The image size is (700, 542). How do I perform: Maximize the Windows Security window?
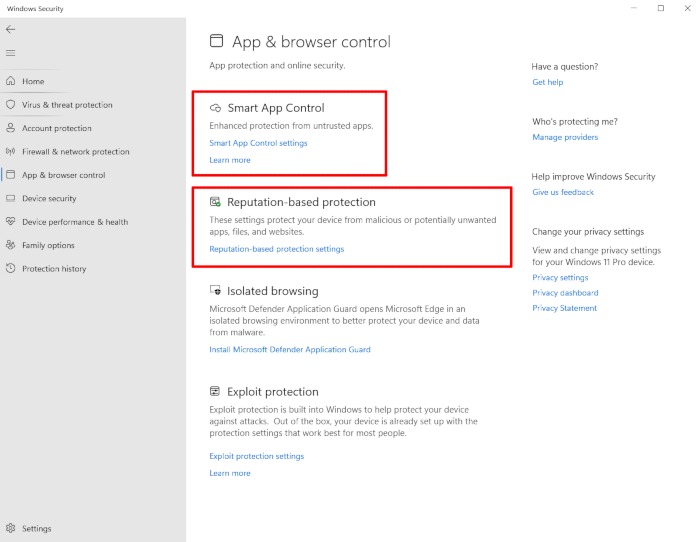[661, 8]
